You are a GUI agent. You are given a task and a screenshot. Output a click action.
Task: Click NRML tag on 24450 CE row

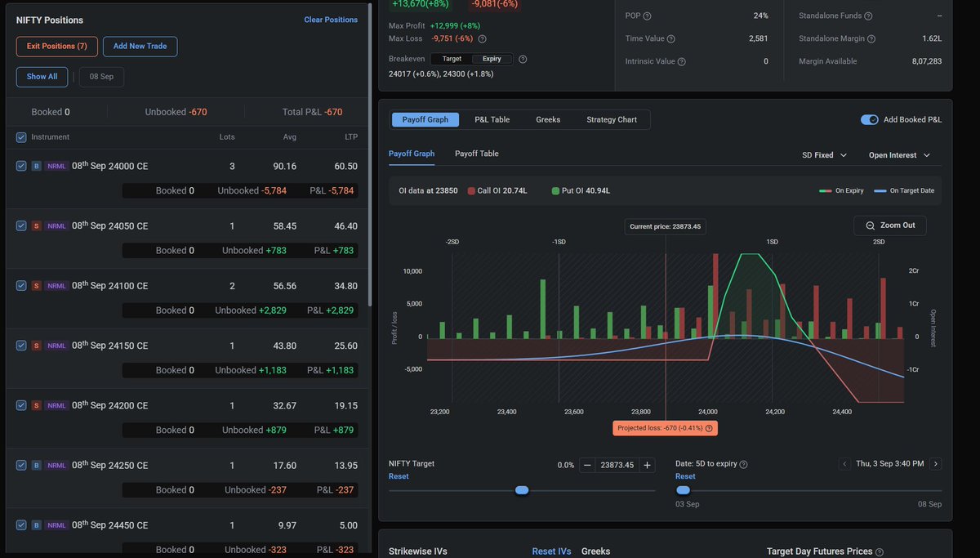click(x=56, y=525)
